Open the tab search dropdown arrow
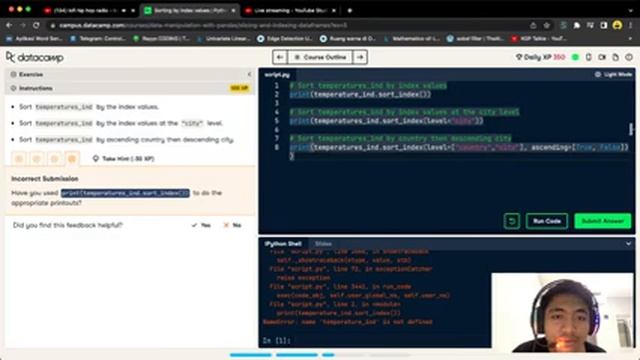Screen dimensions: 640x360 pos(631,11)
